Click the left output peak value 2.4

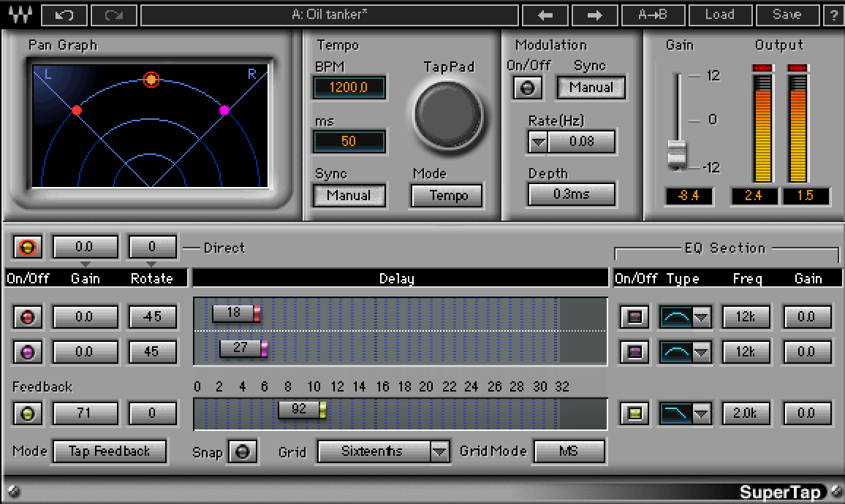point(754,196)
